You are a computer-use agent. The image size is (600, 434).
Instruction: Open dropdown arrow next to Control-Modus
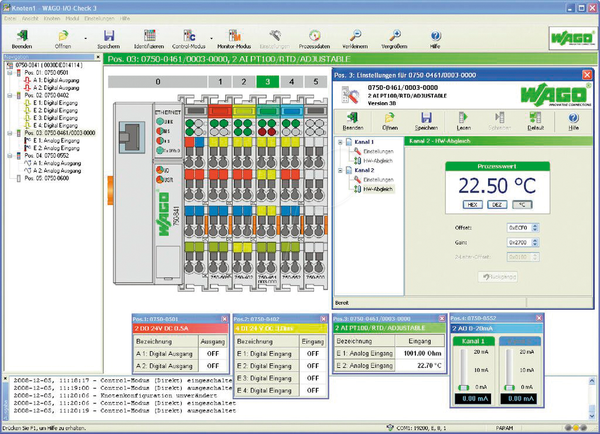click(x=211, y=38)
